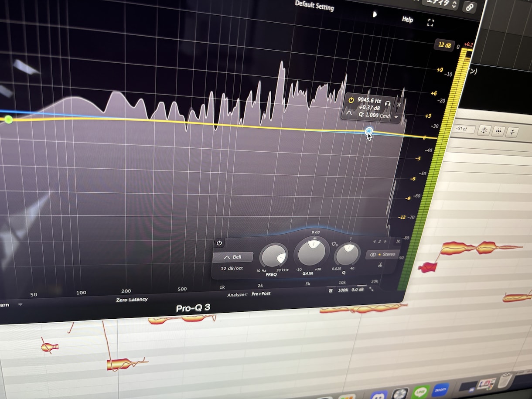Toggle full screen mode in Pro-Q 3
532x399 pixels.
430,23
